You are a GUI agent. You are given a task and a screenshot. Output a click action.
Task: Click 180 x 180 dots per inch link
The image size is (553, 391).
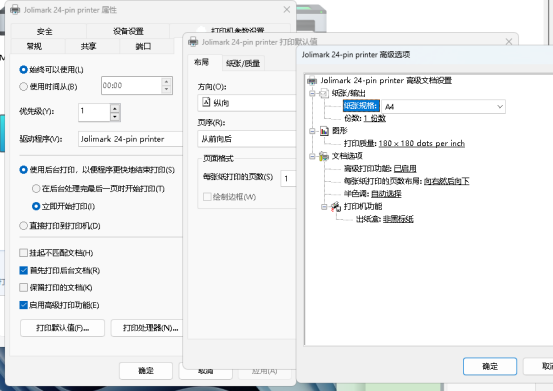pyautogui.click(x=421, y=143)
